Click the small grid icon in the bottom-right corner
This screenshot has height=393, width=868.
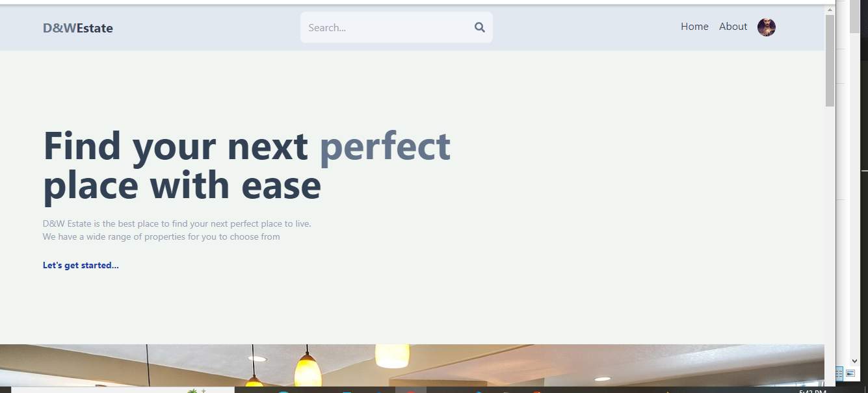tap(839, 374)
